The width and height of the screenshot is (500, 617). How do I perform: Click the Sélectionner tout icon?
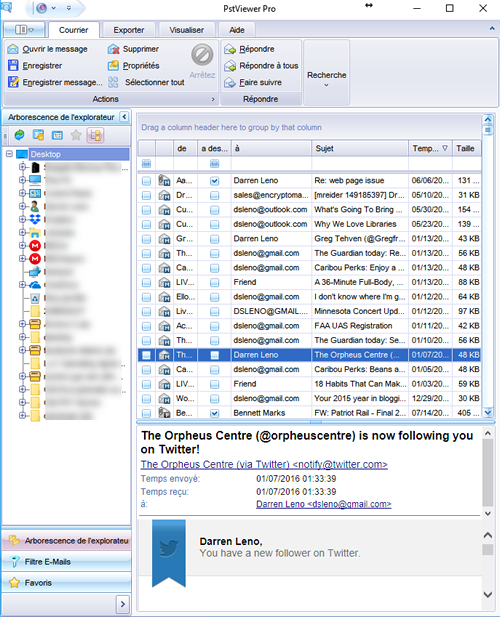(113, 82)
